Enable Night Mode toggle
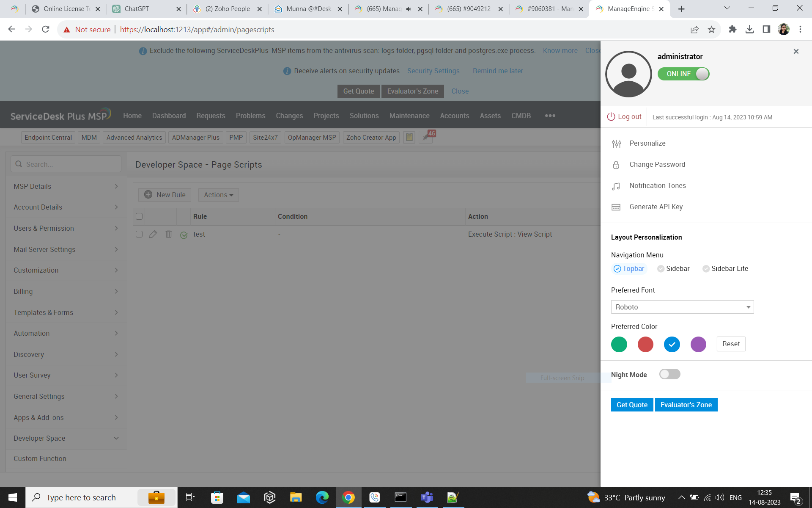 (669, 374)
